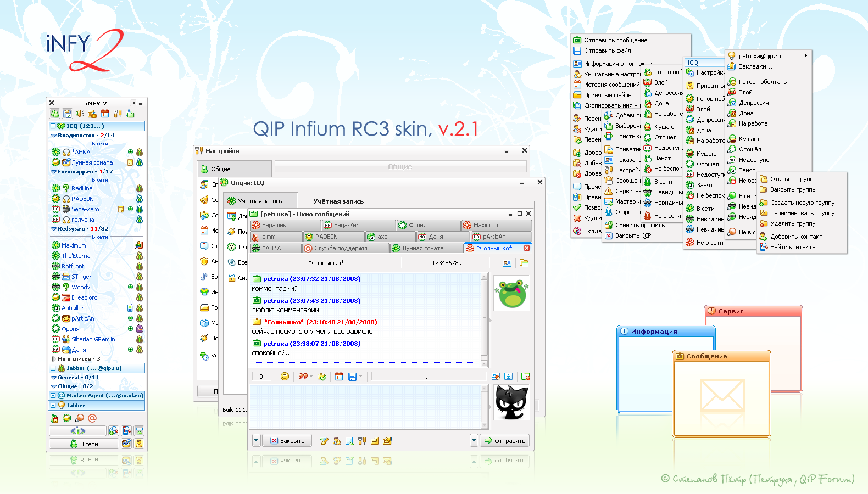868x494 pixels.
Task: Click the delete folder icon with red X
Action: [526, 377]
